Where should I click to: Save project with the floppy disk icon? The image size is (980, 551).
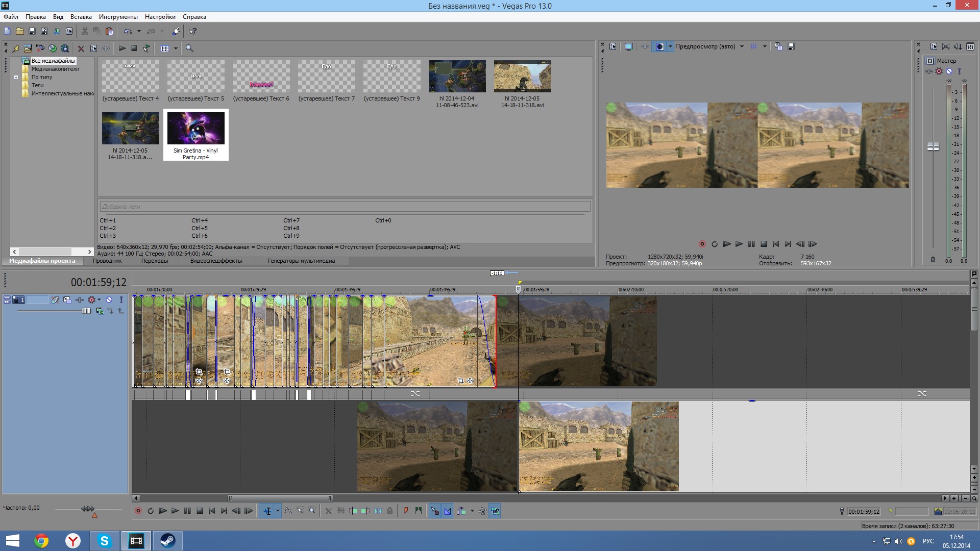32,31
